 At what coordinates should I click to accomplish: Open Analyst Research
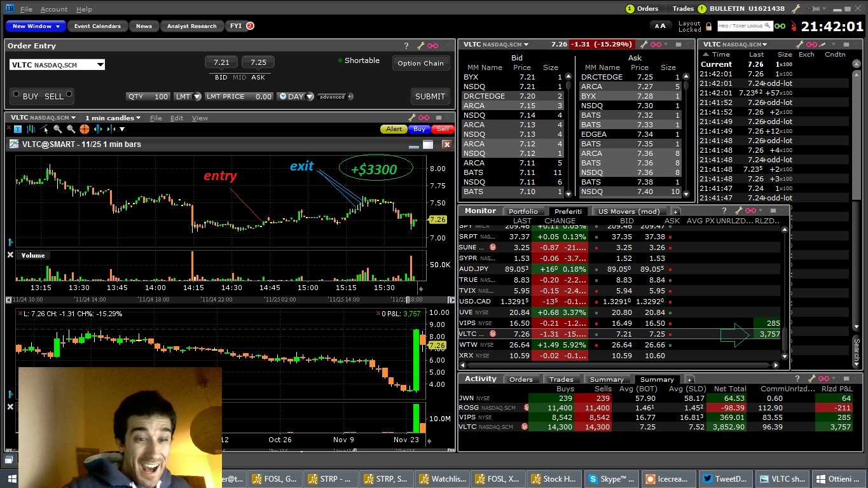[x=192, y=26]
